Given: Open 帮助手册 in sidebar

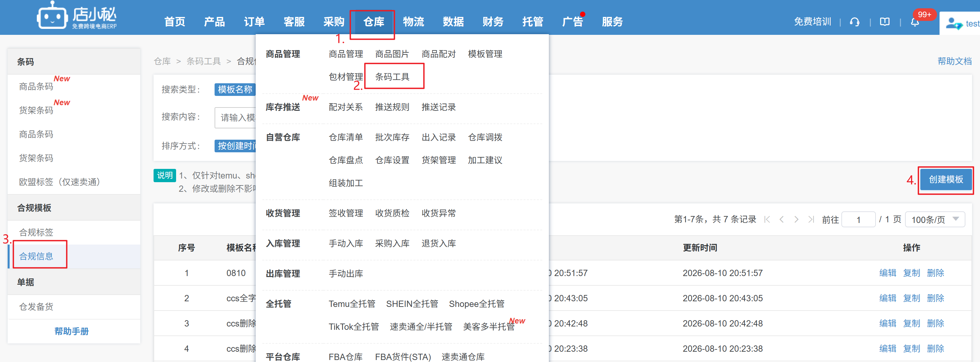Looking at the screenshot, I should point(72,331).
